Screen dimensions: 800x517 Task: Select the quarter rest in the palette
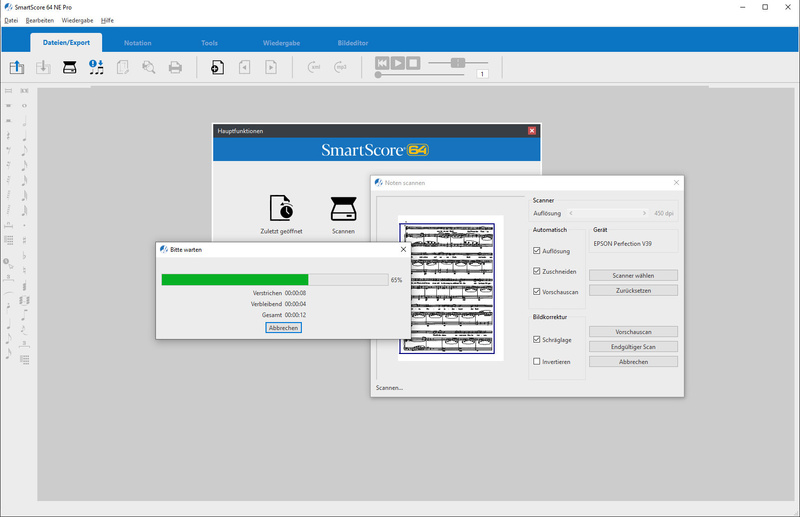tap(8, 136)
